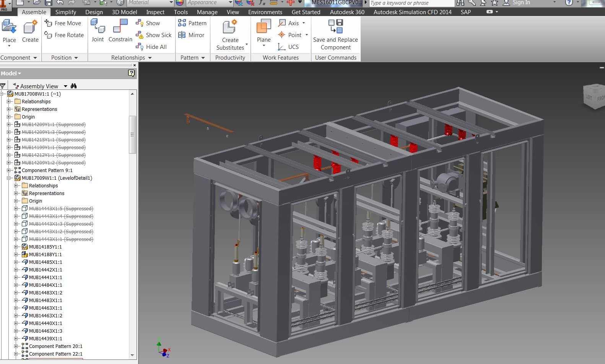
Task: Click Save and Replace Component
Action: pyautogui.click(x=335, y=35)
